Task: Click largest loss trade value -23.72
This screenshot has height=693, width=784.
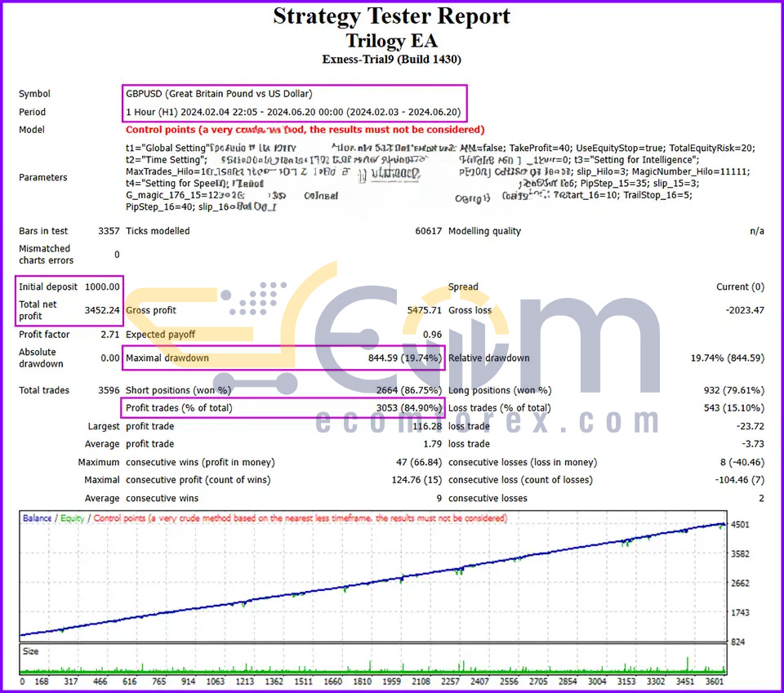Action: pyautogui.click(x=750, y=426)
